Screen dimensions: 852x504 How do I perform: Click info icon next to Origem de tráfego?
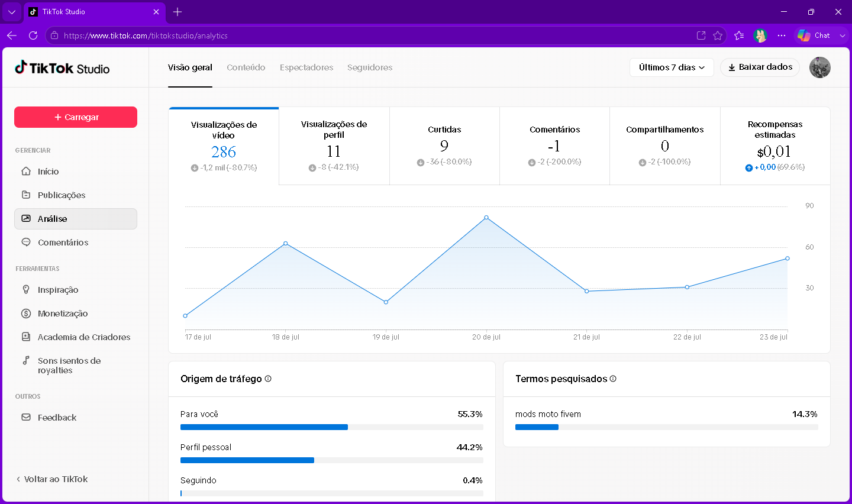point(268,379)
